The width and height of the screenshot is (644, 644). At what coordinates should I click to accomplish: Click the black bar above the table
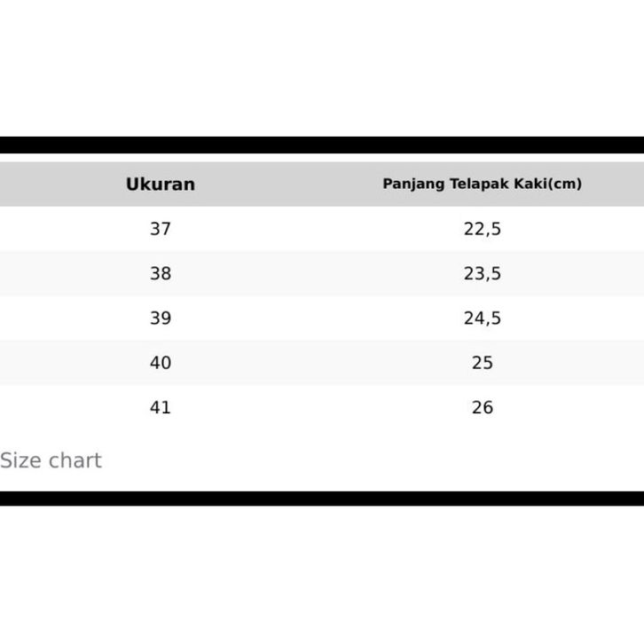pyautogui.click(x=322, y=145)
